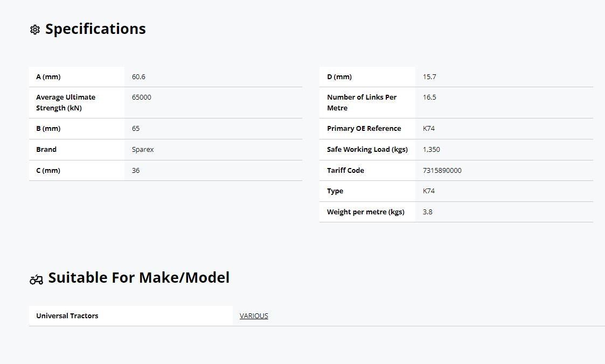Screen dimensions: 605x364
Task: Select the C (mm) value 36
Action: pyautogui.click(x=136, y=171)
